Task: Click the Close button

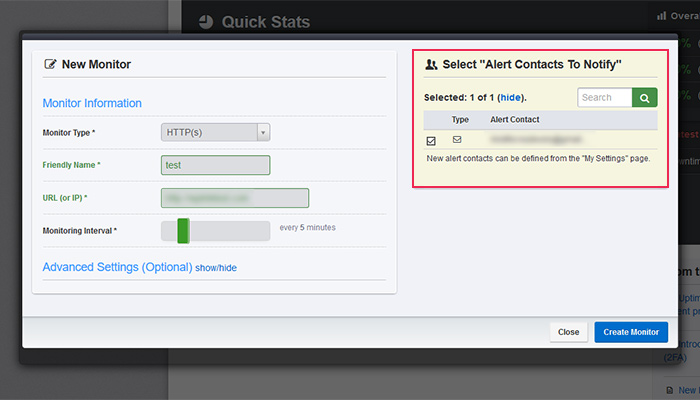Action: (568, 332)
